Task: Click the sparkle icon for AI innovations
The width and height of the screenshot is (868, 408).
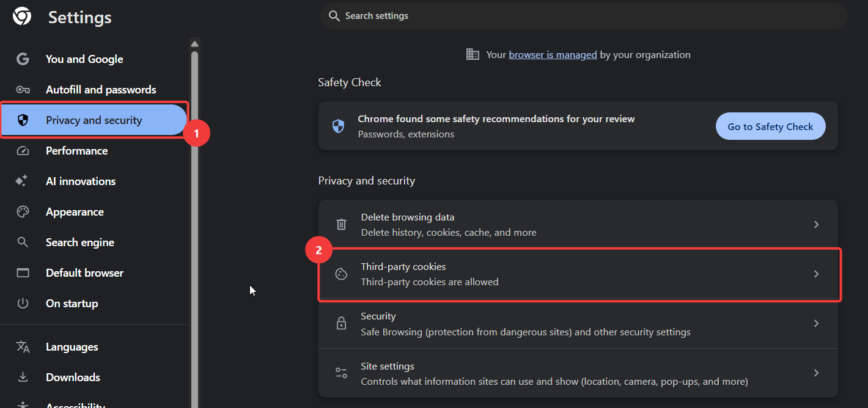Action: (22, 181)
